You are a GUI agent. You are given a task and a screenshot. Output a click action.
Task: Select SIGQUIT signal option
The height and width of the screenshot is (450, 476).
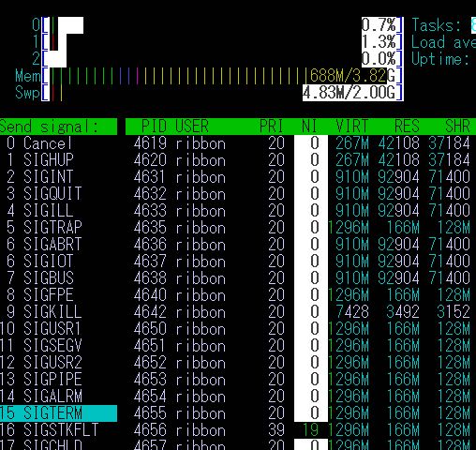pyautogui.click(x=58, y=194)
